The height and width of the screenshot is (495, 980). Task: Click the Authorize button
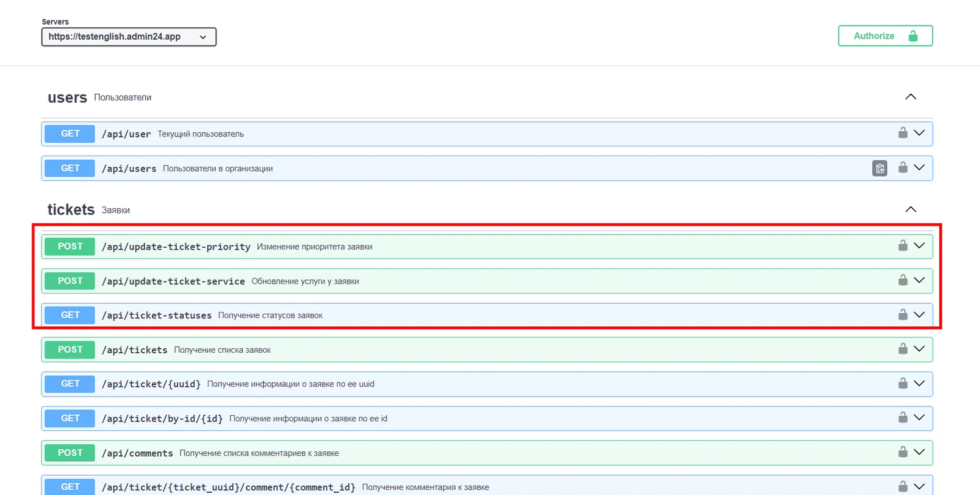(885, 36)
